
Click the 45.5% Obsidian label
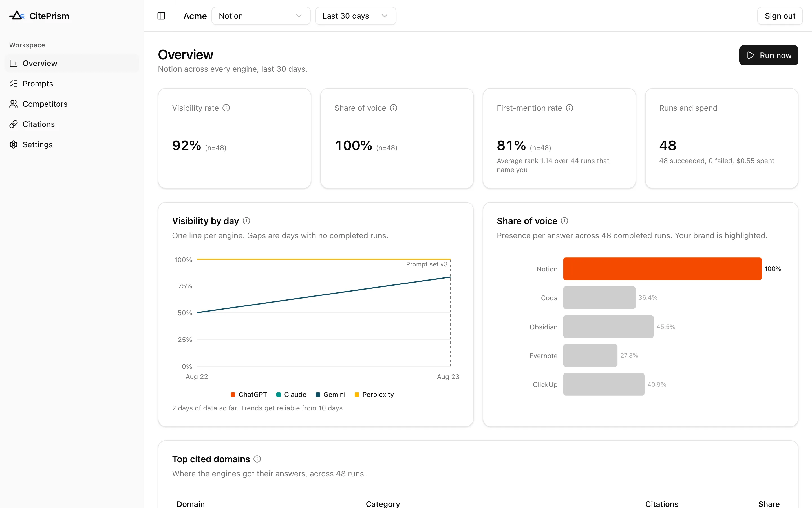pyautogui.click(x=666, y=327)
